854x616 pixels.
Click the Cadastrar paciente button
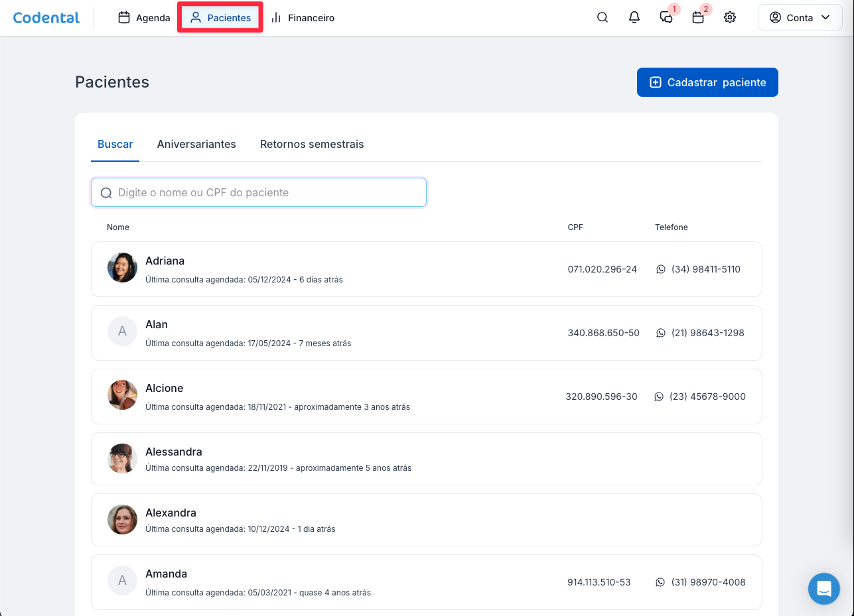coord(707,82)
